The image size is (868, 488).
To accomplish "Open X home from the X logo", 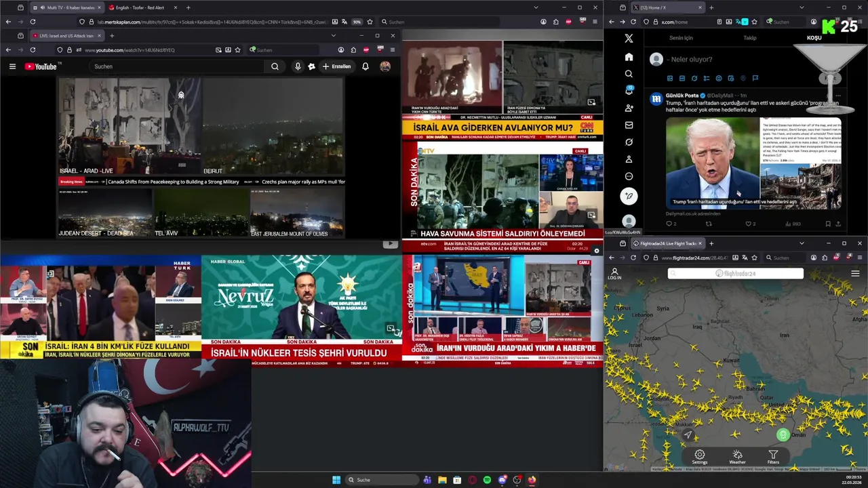I will point(629,39).
